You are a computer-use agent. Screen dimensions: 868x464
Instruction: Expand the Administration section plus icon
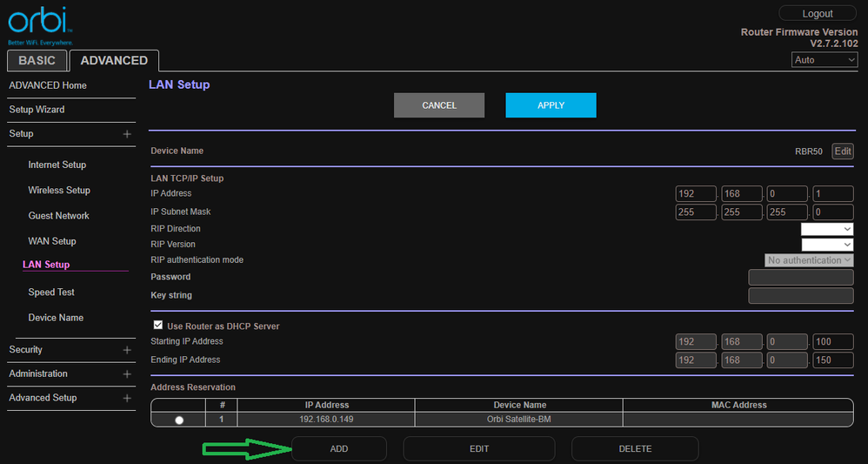(x=127, y=374)
